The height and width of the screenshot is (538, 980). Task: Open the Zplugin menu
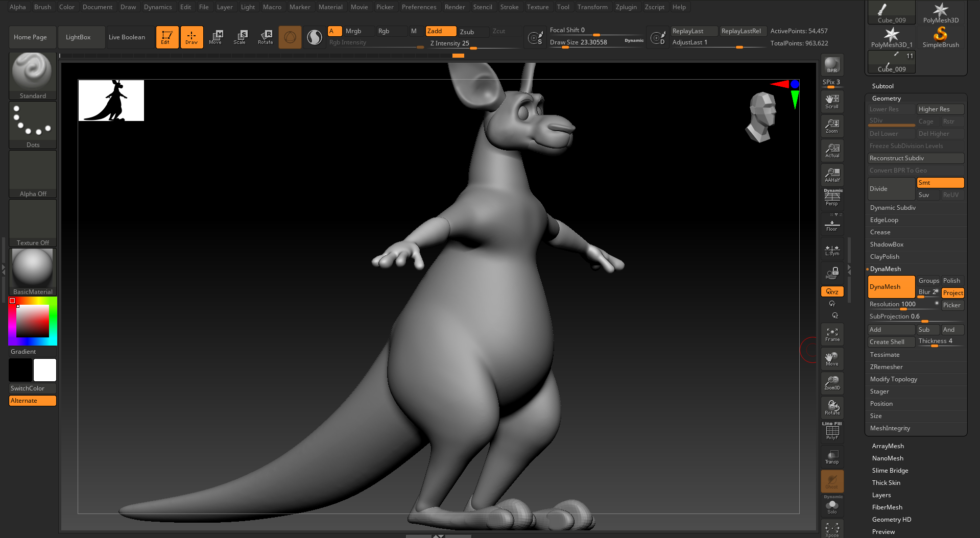(x=626, y=7)
